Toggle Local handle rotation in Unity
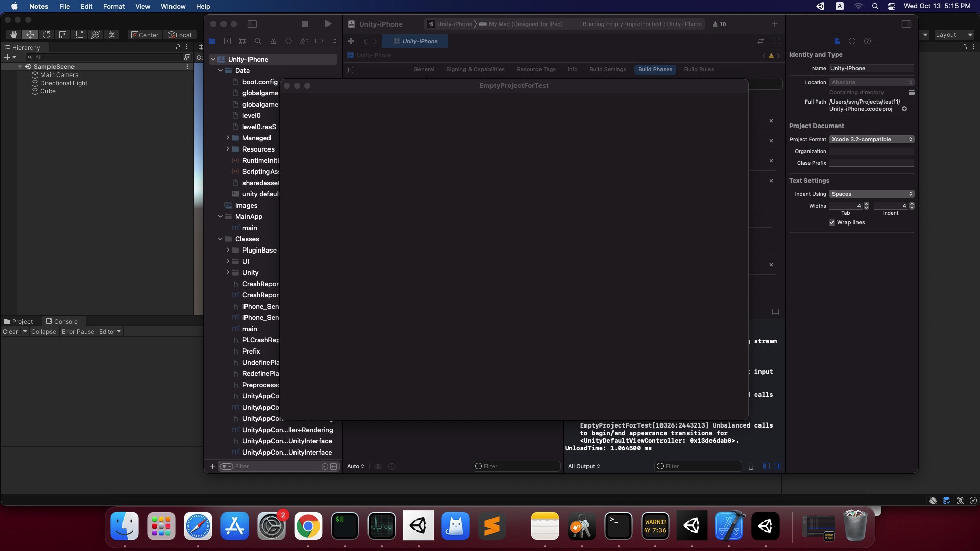Image resolution: width=980 pixels, height=551 pixels. [180, 35]
